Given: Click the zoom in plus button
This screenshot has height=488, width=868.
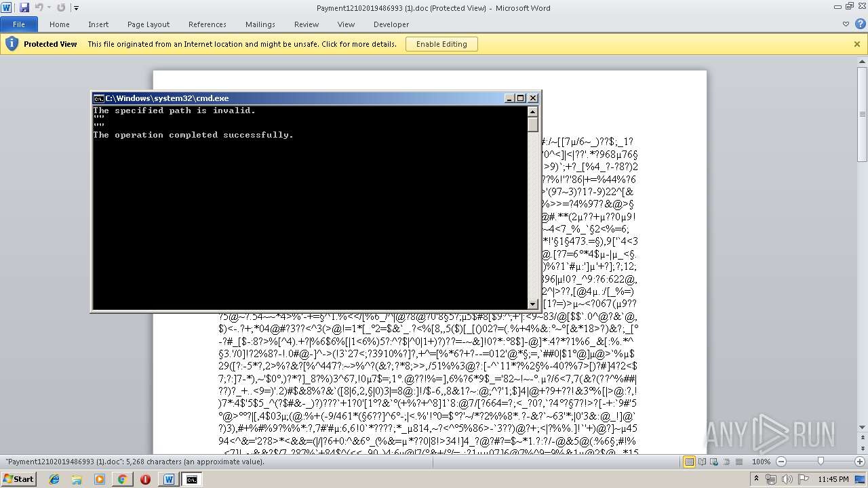Looking at the screenshot, I should point(861,462).
